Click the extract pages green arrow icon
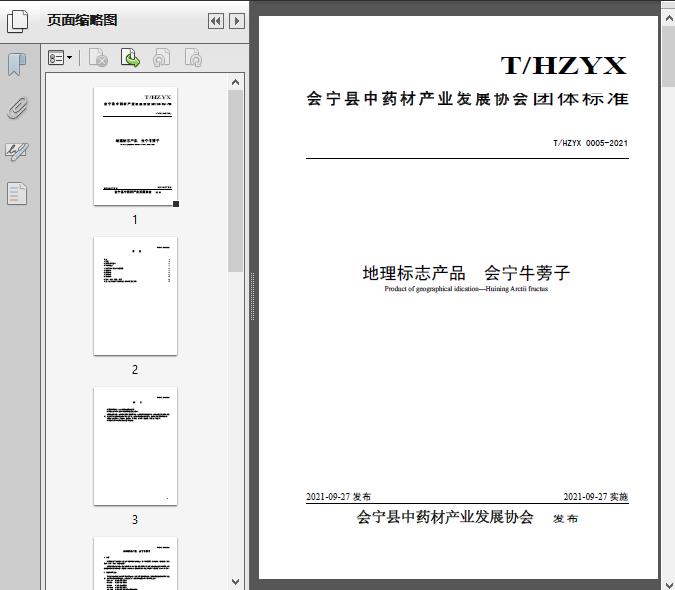The width and height of the screenshot is (675, 590). tap(130, 58)
